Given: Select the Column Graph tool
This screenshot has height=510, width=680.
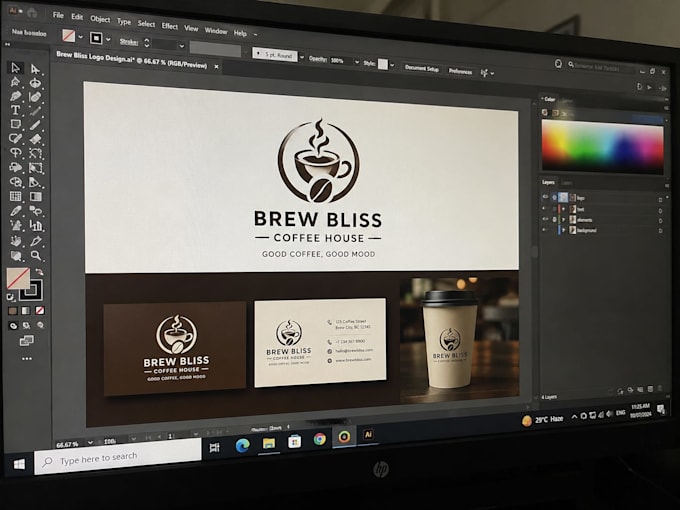Looking at the screenshot, I should pos(36,226).
